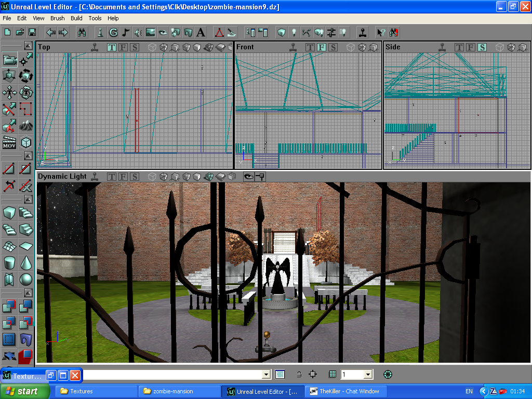The height and width of the screenshot is (399, 532).
Task: Pick the Sphere brush builder
Action: (x=25, y=280)
